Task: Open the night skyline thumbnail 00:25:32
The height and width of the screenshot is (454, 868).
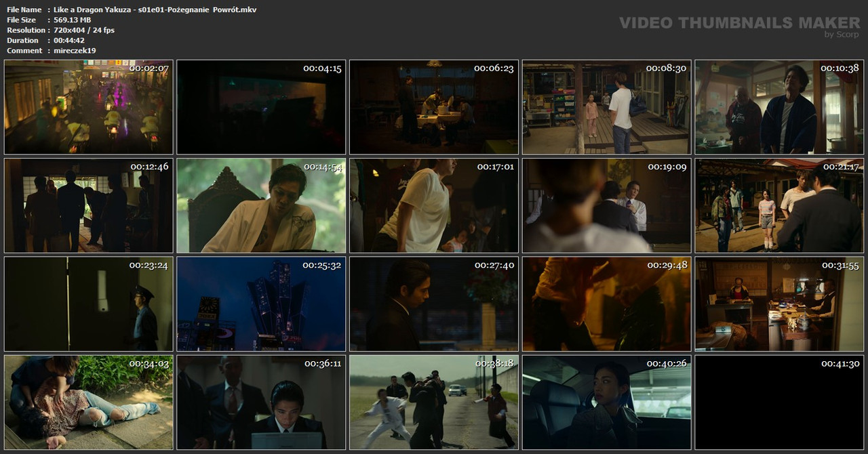Action: point(261,304)
